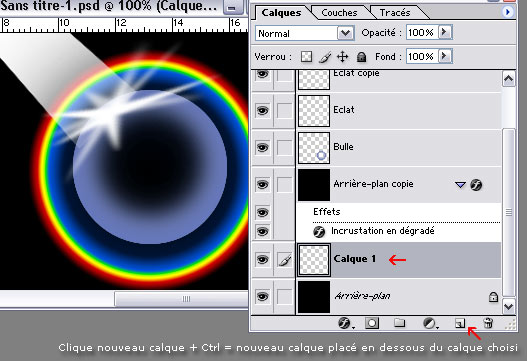The width and height of the screenshot is (527, 361).
Task: Create a new layer group folder
Action: click(x=399, y=323)
